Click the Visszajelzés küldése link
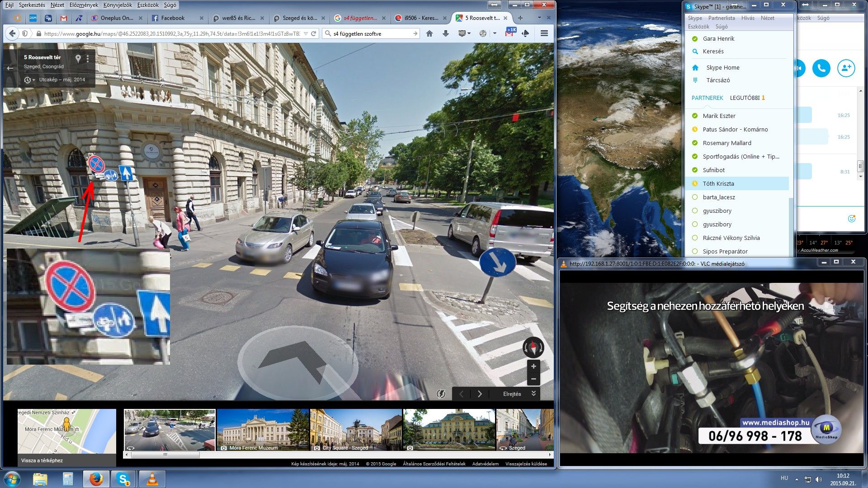This screenshot has width=868, height=488. [526, 464]
